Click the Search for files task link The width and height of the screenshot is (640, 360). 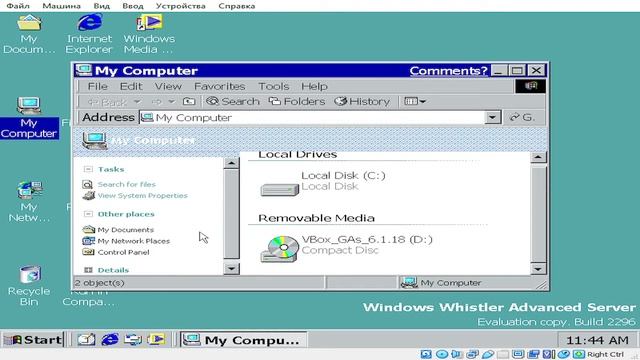click(x=127, y=184)
